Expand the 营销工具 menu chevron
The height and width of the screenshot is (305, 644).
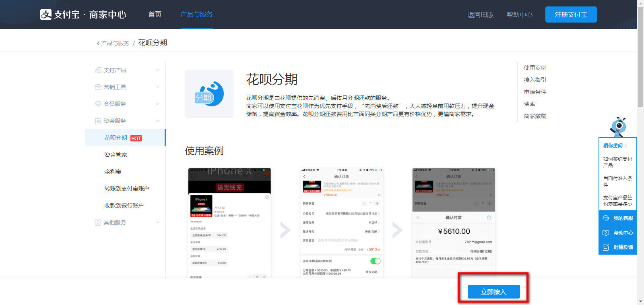(158, 87)
